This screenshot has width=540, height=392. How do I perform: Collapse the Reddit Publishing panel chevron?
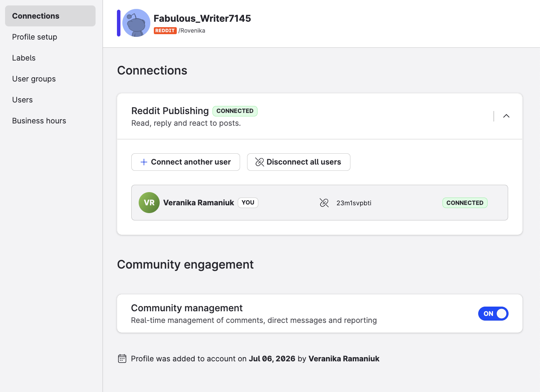[506, 116]
